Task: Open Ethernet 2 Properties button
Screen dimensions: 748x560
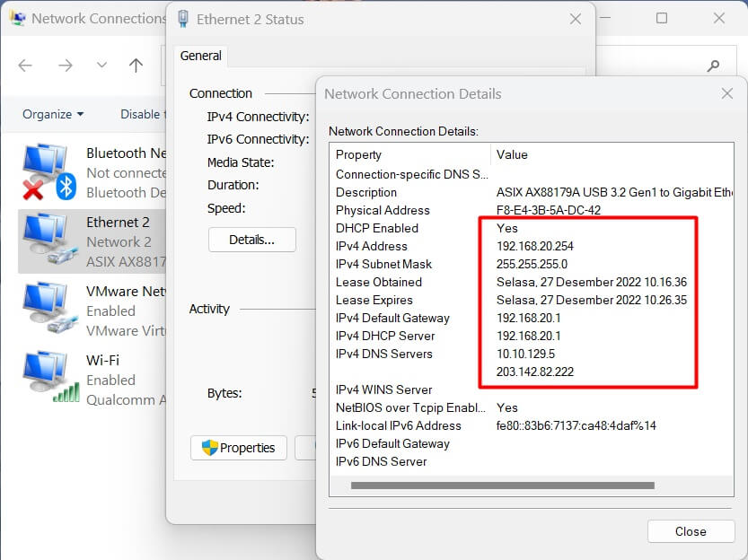Action: tap(239, 448)
